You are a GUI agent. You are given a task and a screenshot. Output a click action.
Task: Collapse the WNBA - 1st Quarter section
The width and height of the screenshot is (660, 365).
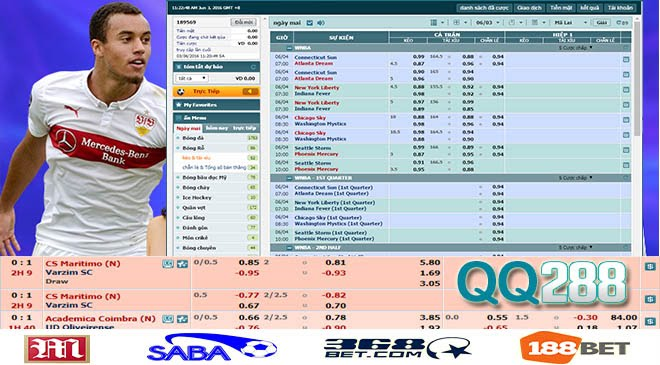tap(290, 178)
